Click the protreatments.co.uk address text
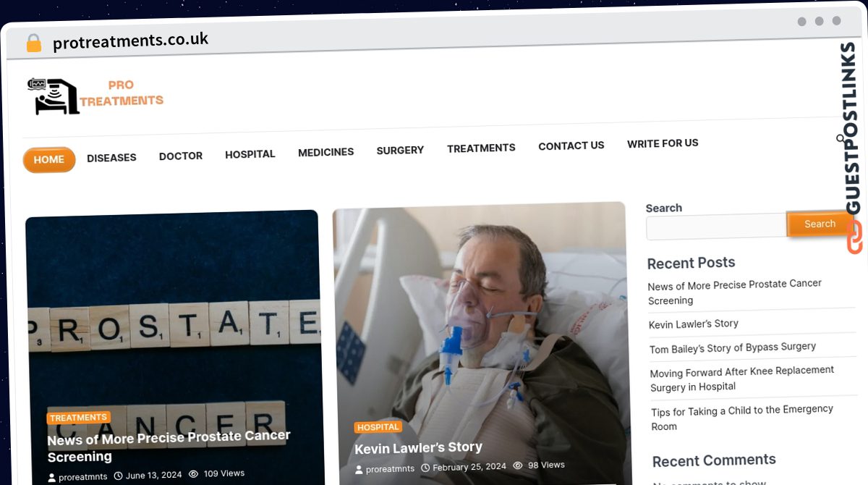 click(130, 41)
